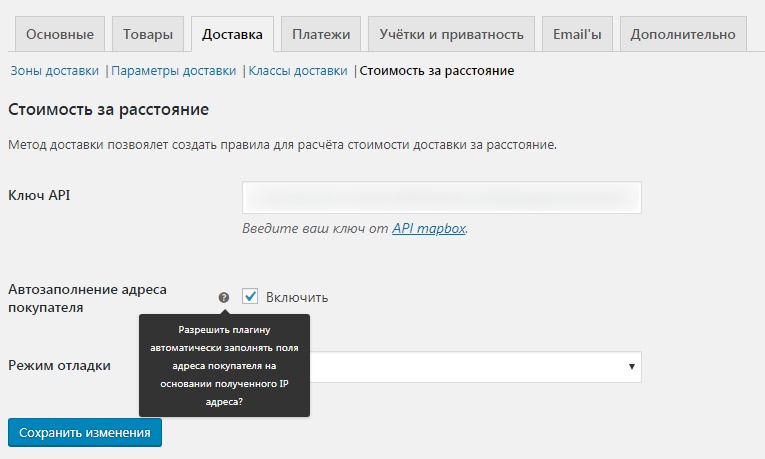Click the help question-mark icon
Screen dimensions: 765x459
click(x=223, y=297)
